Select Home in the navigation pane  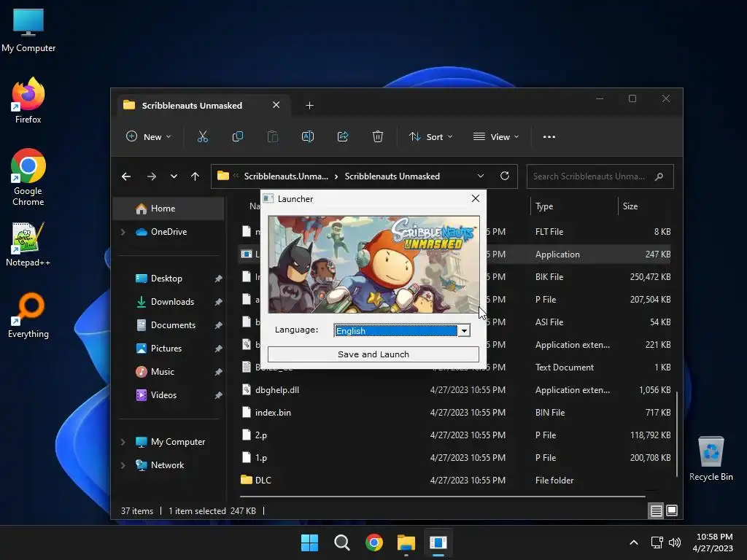point(169,209)
